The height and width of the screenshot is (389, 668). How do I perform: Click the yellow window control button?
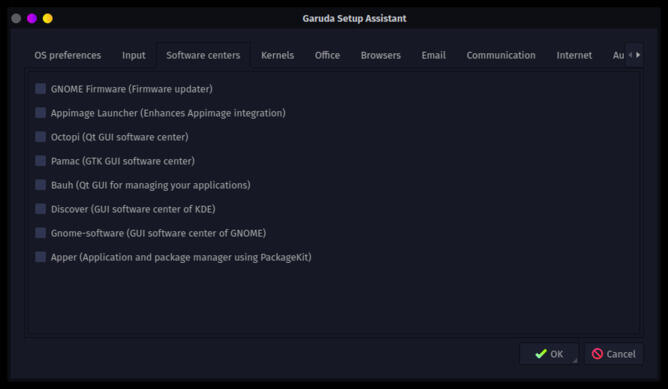pyautogui.click(x=48, y=18)
